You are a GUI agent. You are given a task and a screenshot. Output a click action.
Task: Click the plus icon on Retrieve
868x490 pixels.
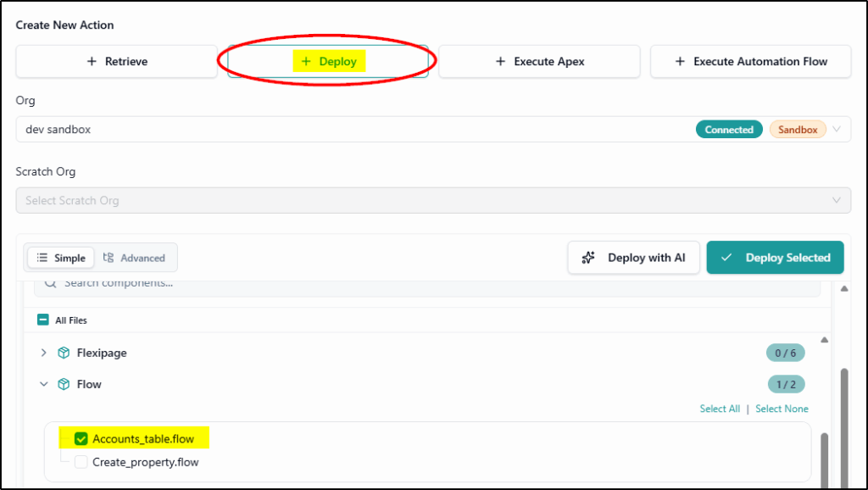[92, 62]
